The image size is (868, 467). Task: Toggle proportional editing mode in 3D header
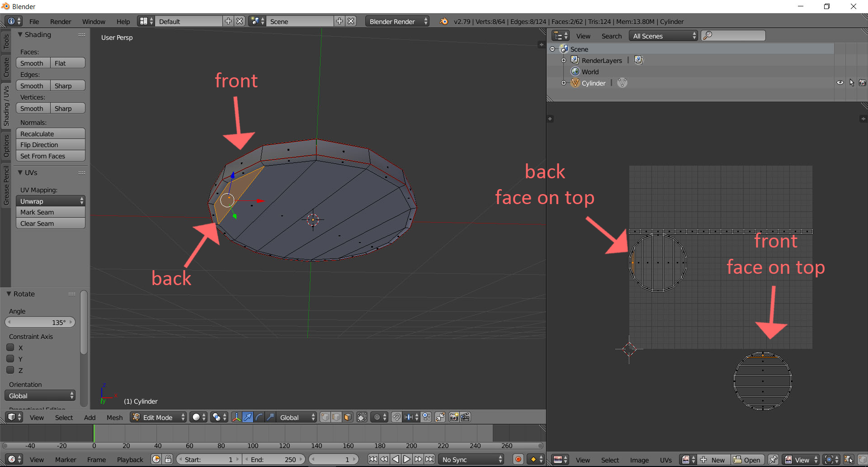(x=379, y=417)
